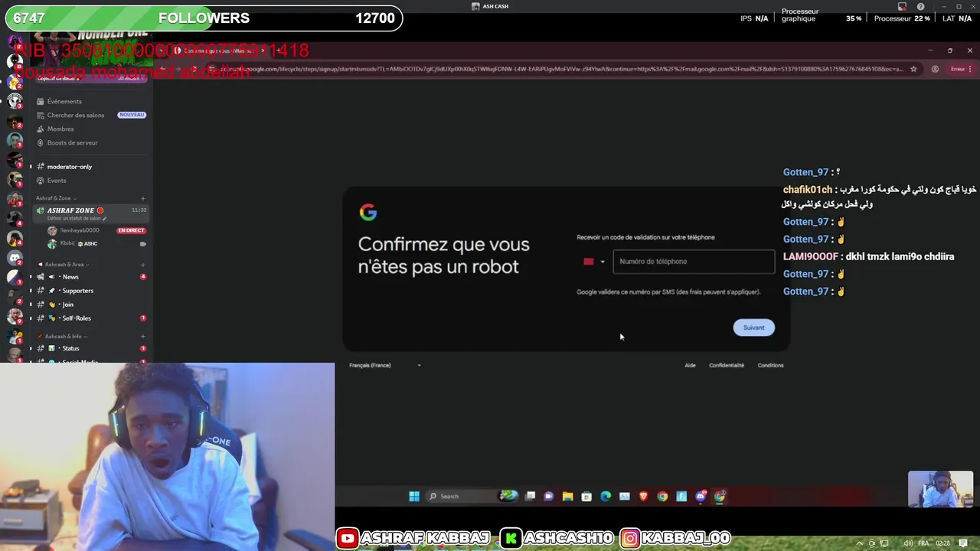Screen dimensions: 980x551
Task: Show hidden system tray icons
Action: coord(859,543)
